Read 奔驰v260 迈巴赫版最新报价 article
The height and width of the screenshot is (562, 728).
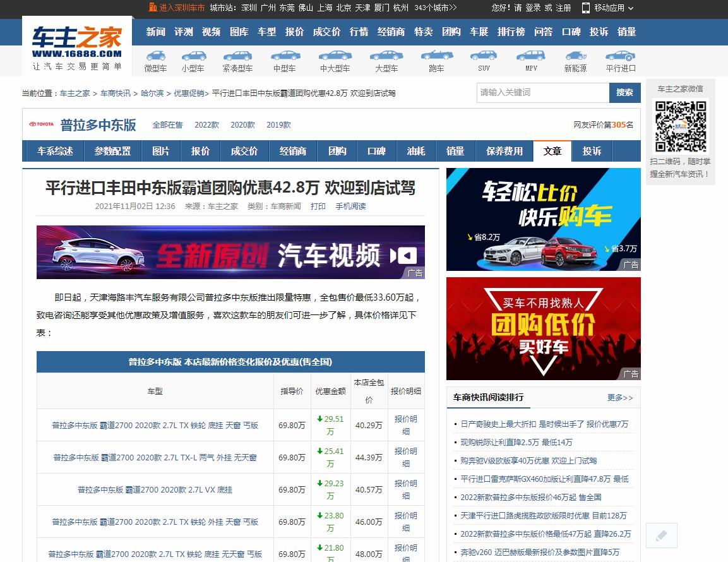tap(540, 553)
